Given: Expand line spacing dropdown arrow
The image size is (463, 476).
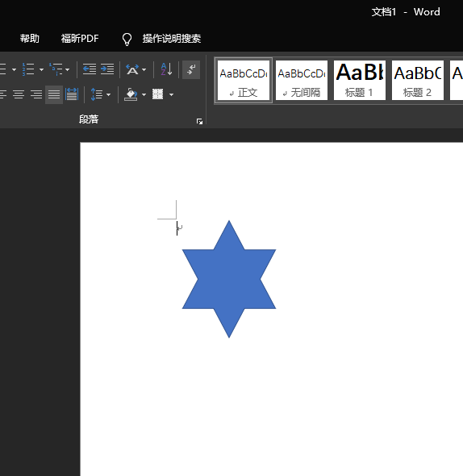Looking at the screenshot, I should click(x=108, y=94).
